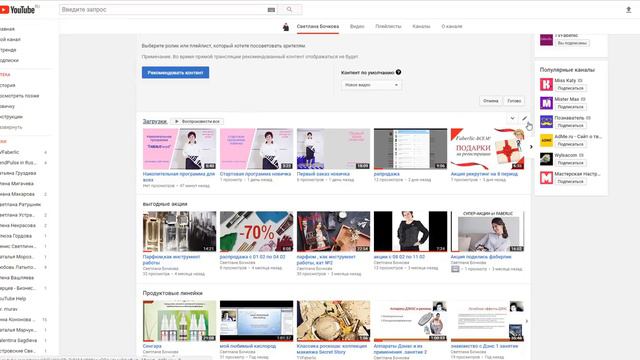The image size is (640, 360).
Task: Open YouTube Help subscription in sidebar
Action: [13, 298]
